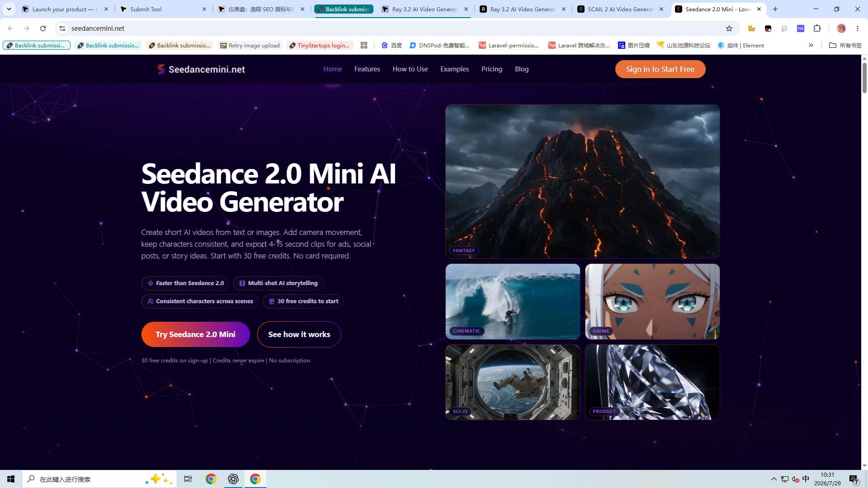Switch to the Submit Tool tab
Screen dimensions: 868x488
click(163, 9)
